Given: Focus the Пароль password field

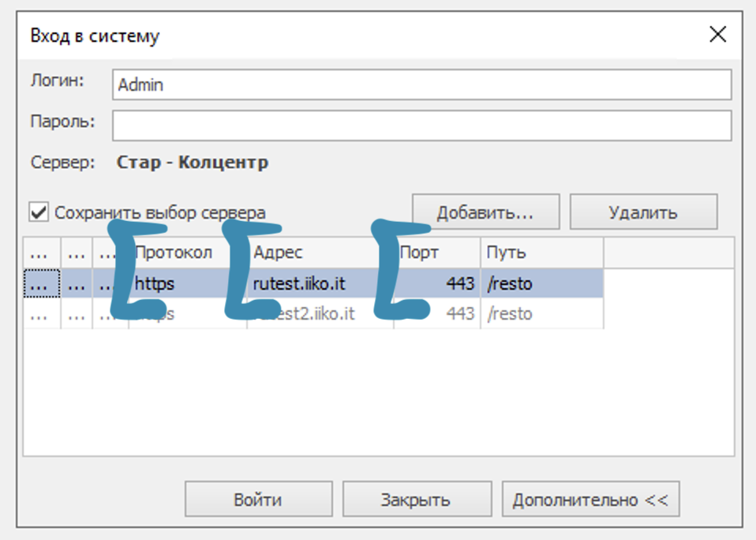Looking at the screenshot, I should [421, 125].
